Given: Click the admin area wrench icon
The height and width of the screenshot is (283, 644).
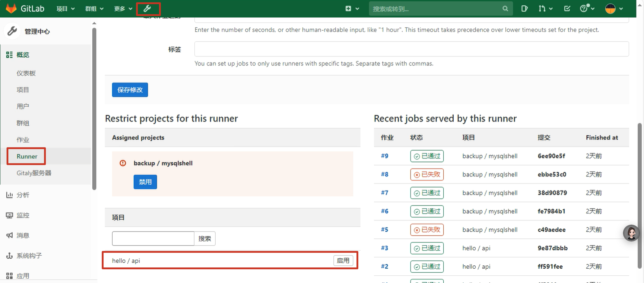Looking at the screenshot, I should tap(147, 9).
